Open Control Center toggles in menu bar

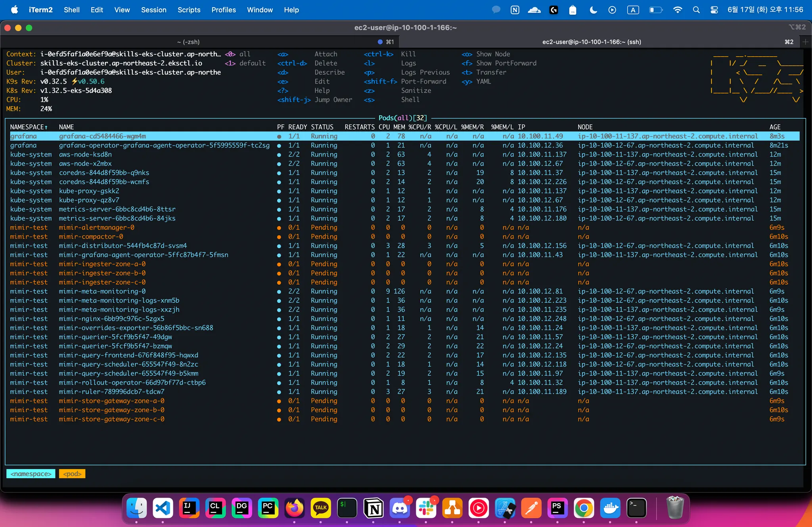click(714, 10)
